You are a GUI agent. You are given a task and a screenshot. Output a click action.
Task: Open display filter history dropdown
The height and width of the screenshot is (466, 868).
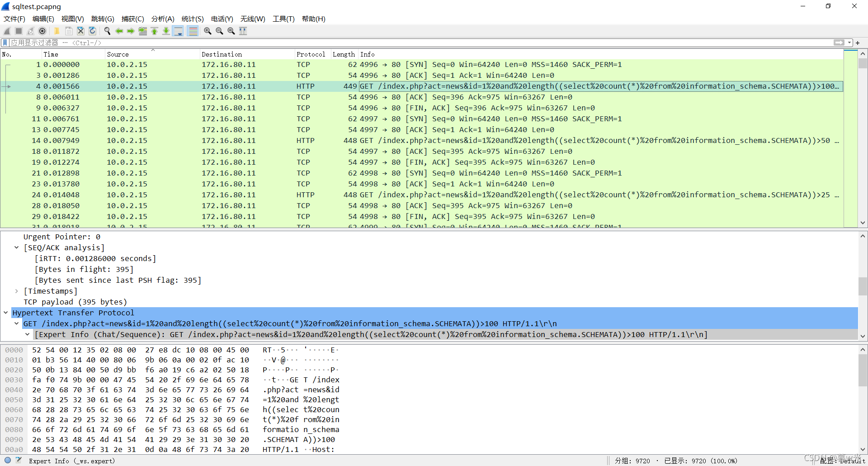pyautogui.click(x=849, y=43)
